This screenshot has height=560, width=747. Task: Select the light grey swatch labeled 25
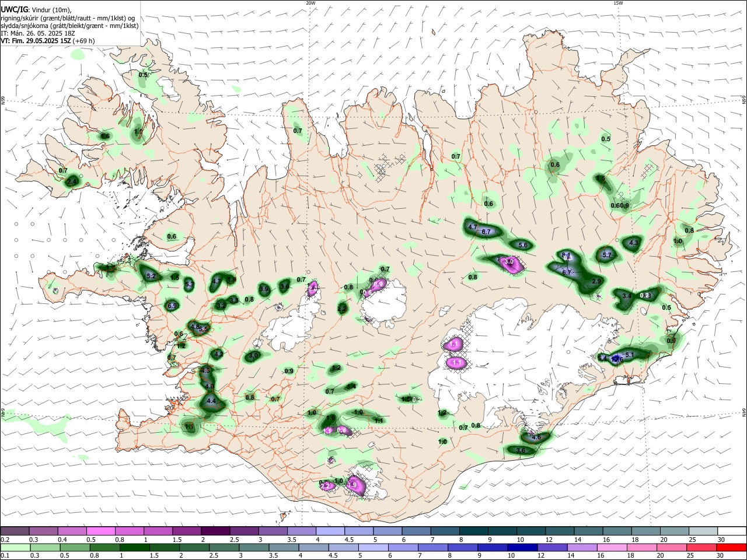tap(703, 531)
